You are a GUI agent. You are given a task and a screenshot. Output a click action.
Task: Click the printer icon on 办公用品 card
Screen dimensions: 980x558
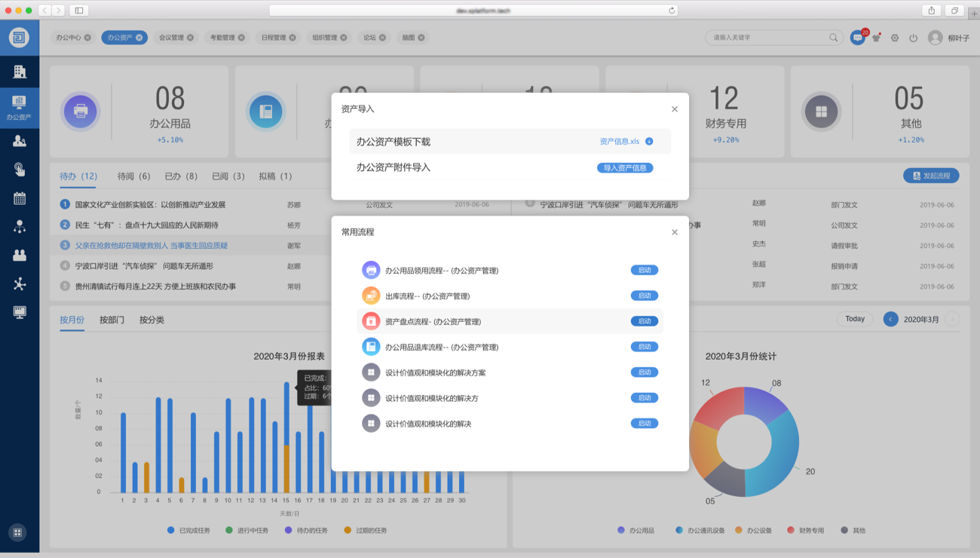pos(81,112)
